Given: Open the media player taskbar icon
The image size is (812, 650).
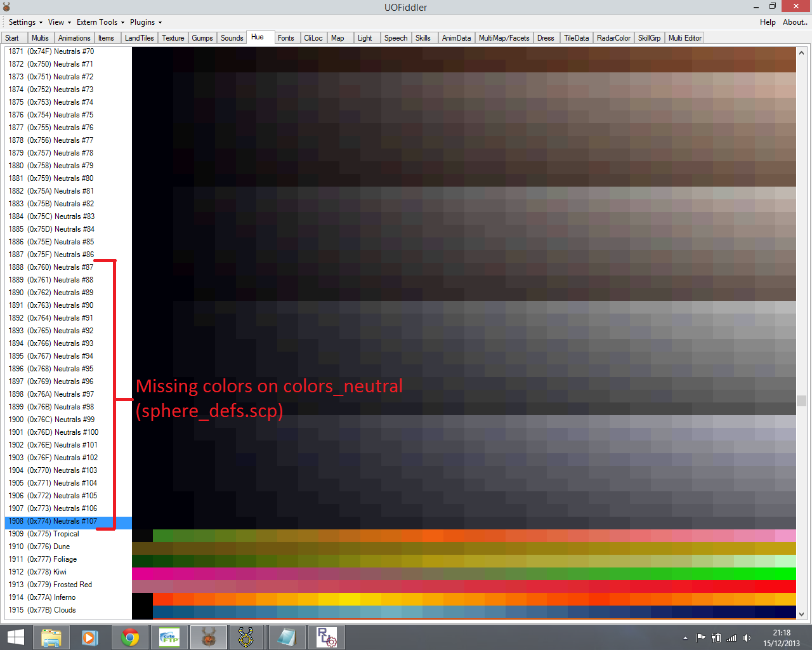Looking at the screenshot, I should (90, 637).
